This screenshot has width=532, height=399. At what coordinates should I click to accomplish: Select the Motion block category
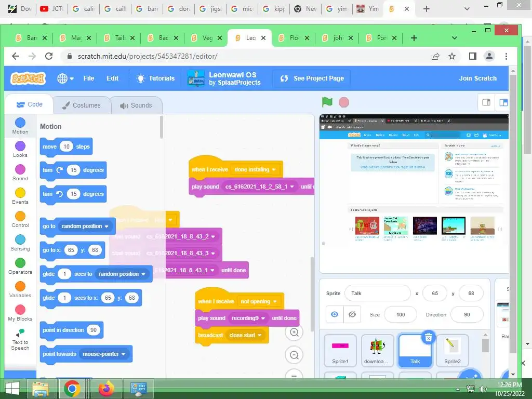[x=20, y=126]
